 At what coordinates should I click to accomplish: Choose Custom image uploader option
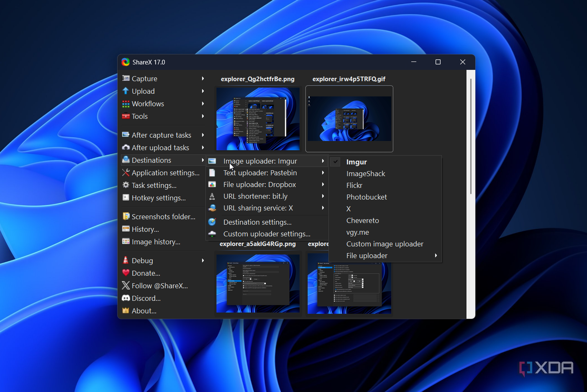[385, 244]
